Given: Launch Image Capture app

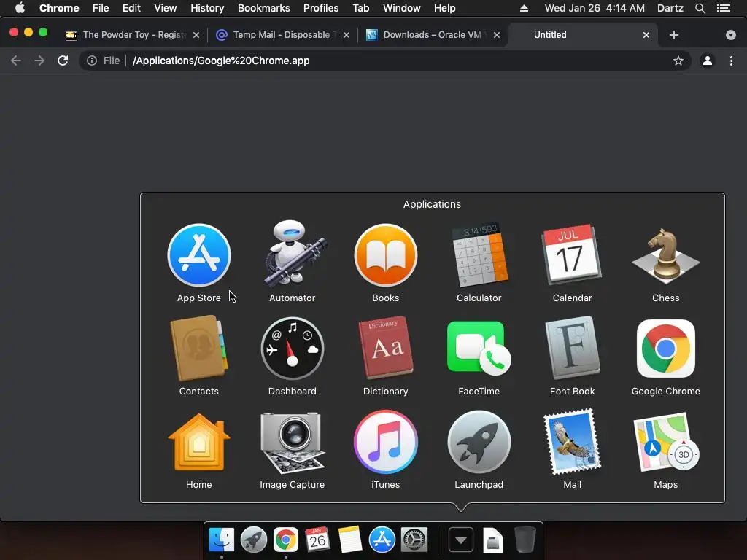Looking at the screenshot, I should pyautogui.click(x=293, y=443).
